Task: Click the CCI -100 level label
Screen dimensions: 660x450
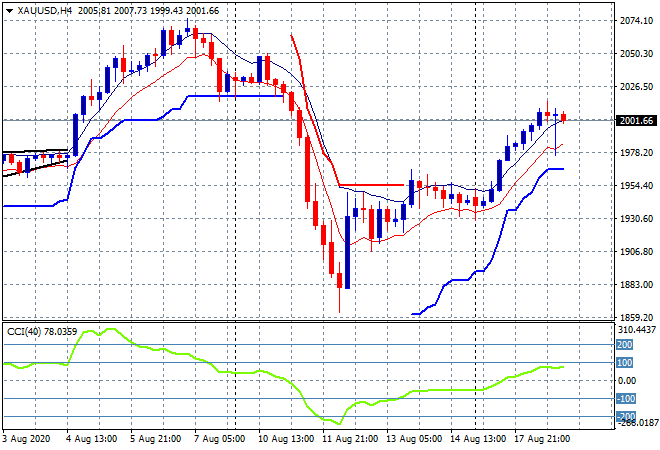Action: click(x=625, y=399)
